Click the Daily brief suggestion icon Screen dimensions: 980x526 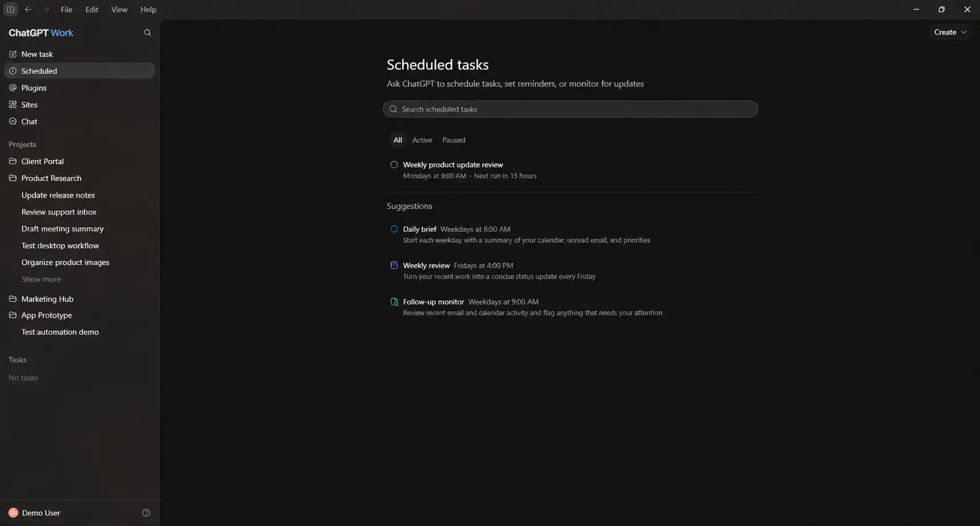[394, 229]
